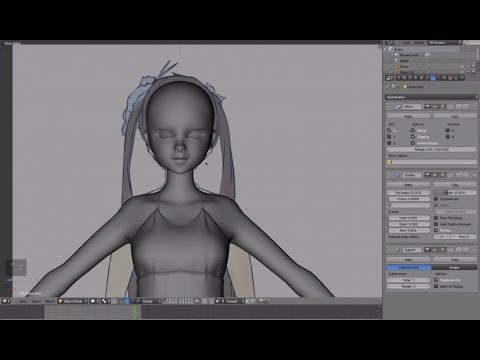The width and height of the screenshot is (480, 360).
Task: Remove the Subsurf modifier with X icon
Action: point(474,250)
